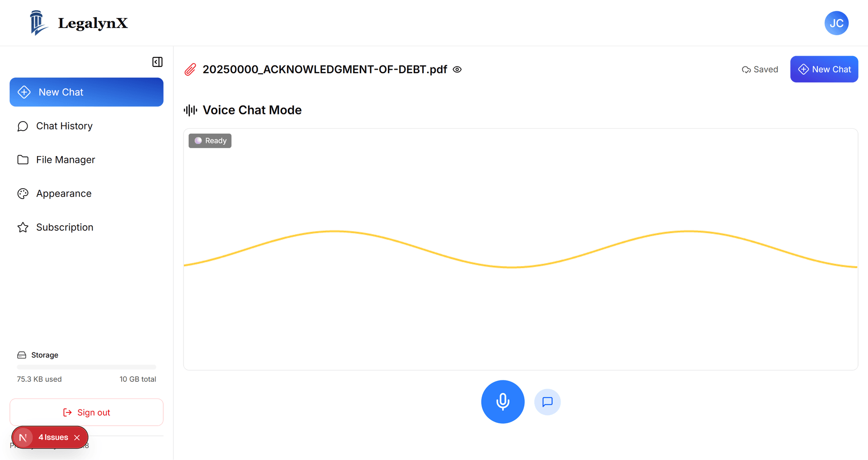Screen dimensions: 868x460
Task: Start voice recording with the microphone button
Action: click(502, 402)
